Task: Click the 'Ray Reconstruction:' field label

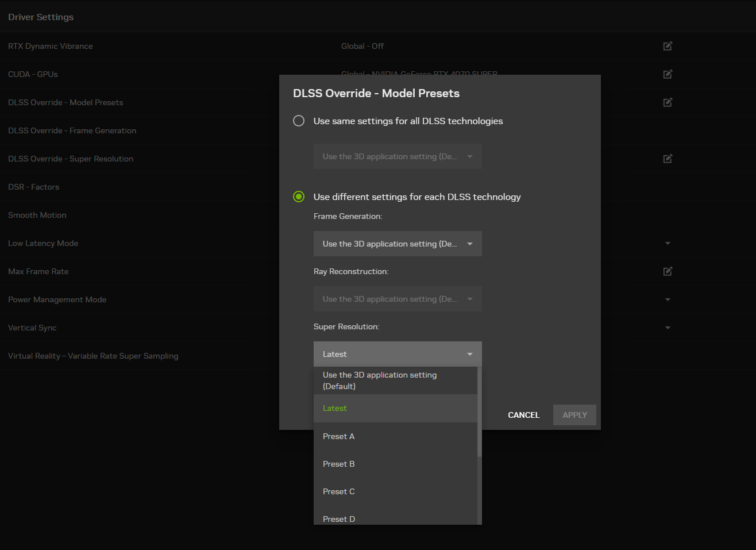Action: [351, 271]
